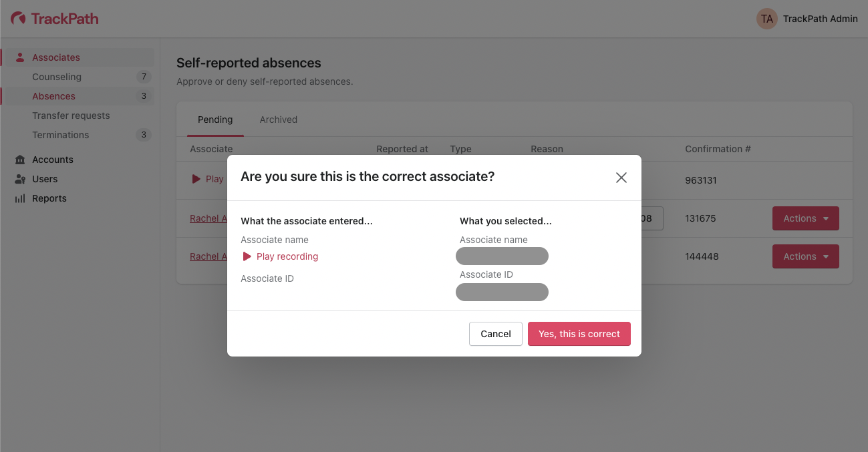This screenshot has width=868, height=452.
Task: Click the TrackPath logo
Action: 53,18
